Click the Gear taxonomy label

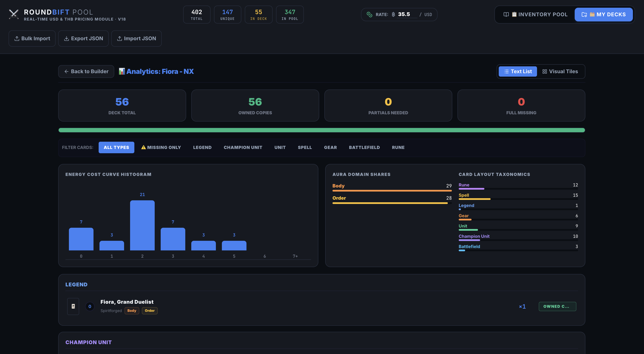point(463,216)
